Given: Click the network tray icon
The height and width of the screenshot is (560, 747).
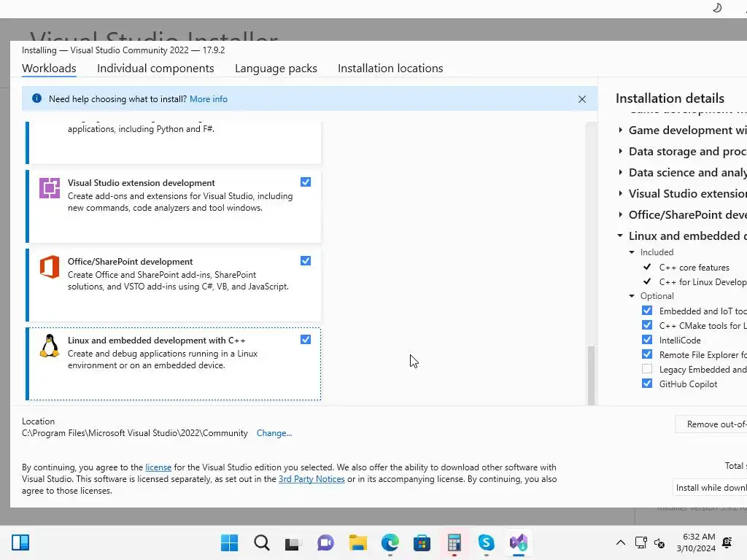Looking at the screenshot, I should [640, 542].
